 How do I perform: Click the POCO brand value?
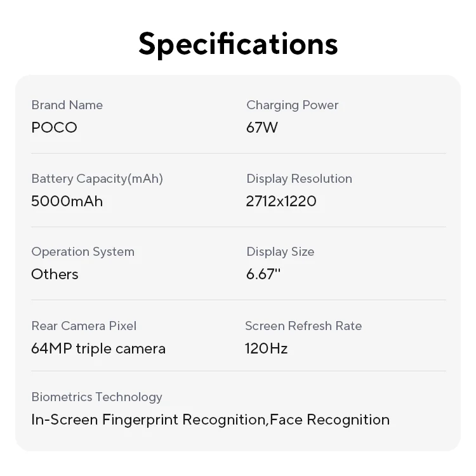(54, 128)
